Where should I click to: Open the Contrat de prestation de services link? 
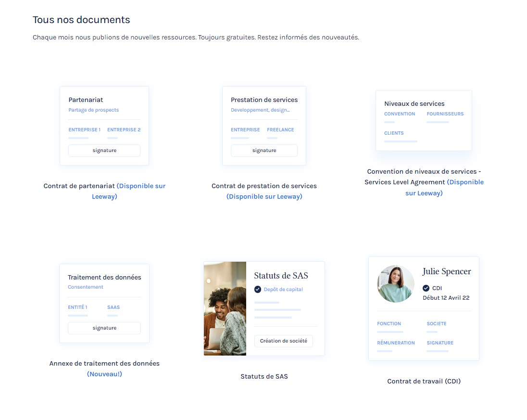click(264, 191)
